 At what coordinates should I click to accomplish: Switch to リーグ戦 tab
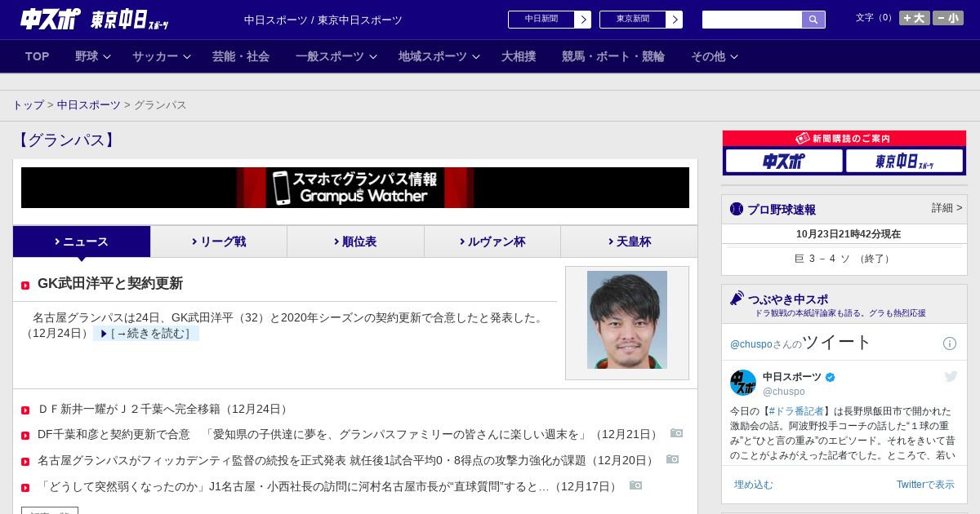(x=219, y=241)
